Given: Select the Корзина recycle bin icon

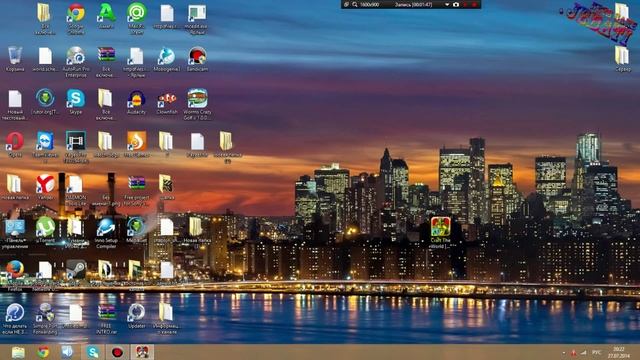Looking at the screenshot, I should (15, 56).
